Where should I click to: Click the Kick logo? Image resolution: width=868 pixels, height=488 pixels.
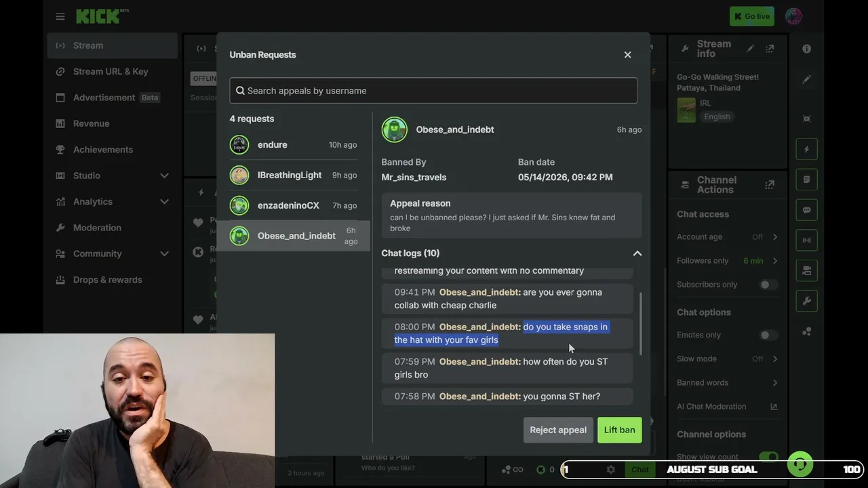(x=102, y=16)
